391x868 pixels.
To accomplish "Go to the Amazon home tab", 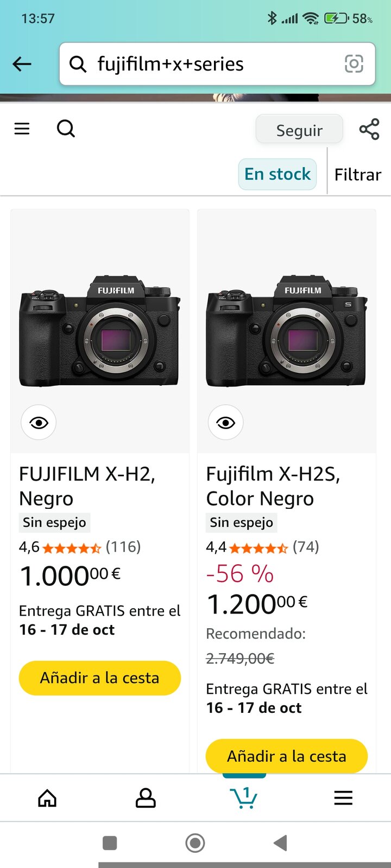I will click(47, 798).
